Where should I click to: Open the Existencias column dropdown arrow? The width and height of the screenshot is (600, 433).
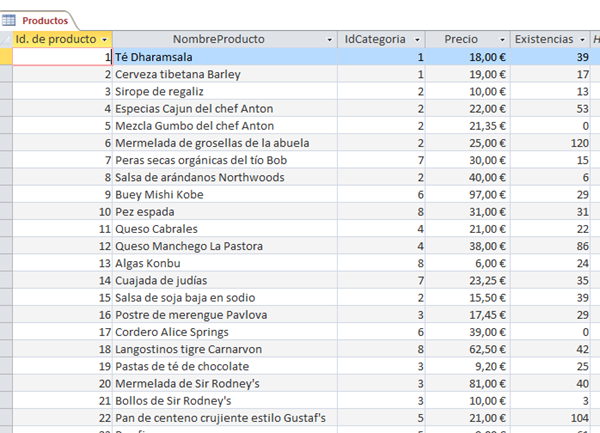(x=582, y=39)
